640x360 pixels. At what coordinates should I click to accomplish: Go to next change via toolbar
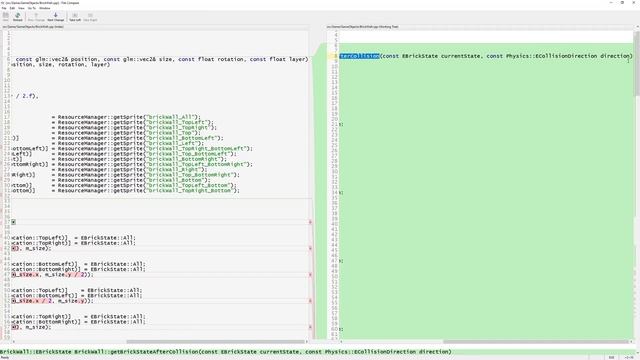56,17
